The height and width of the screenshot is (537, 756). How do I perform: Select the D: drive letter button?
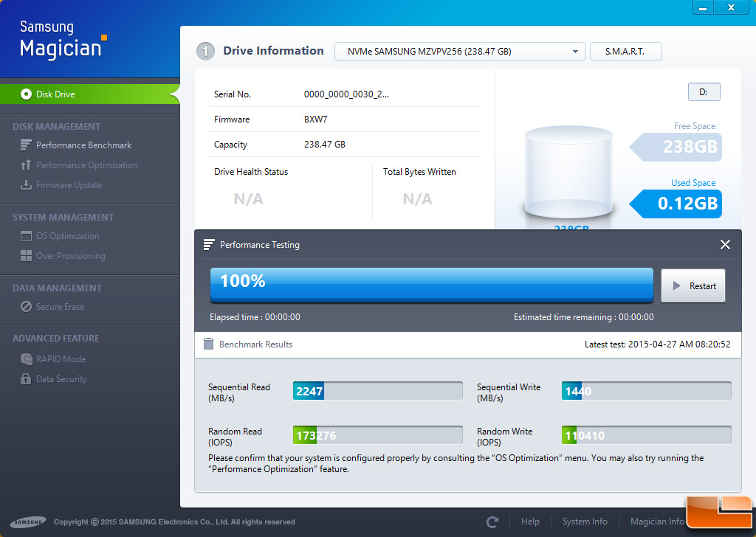(704, 92)
